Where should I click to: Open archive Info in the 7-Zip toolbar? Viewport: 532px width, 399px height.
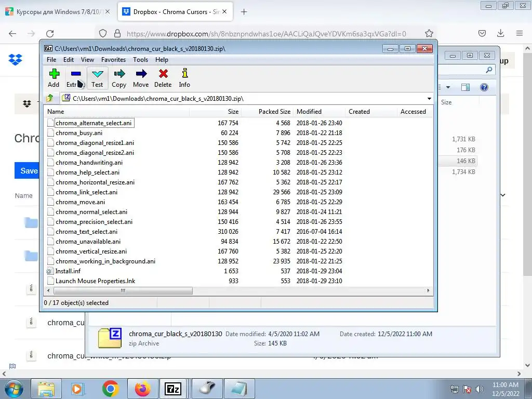tap(184, 78)
